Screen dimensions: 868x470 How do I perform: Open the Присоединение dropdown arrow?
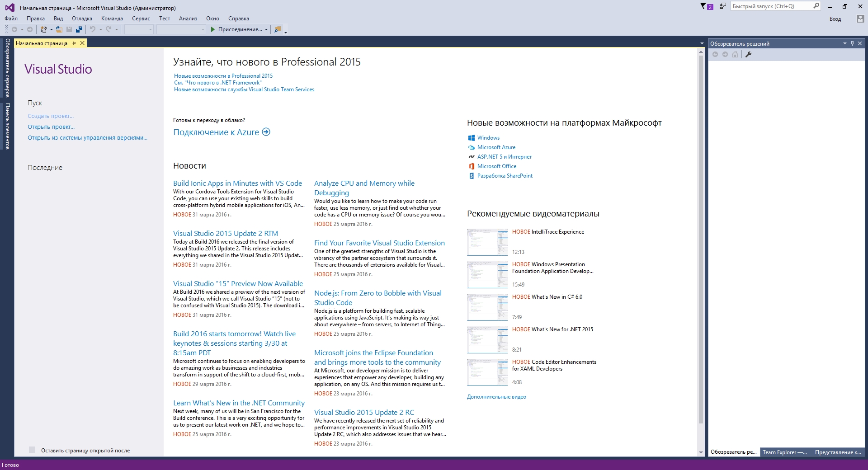266,29
